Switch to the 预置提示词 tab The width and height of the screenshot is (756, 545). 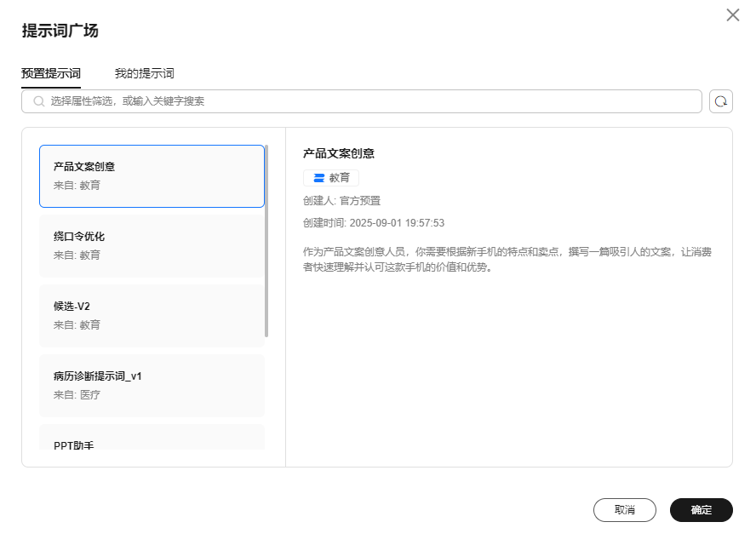(x=51, y=73)
